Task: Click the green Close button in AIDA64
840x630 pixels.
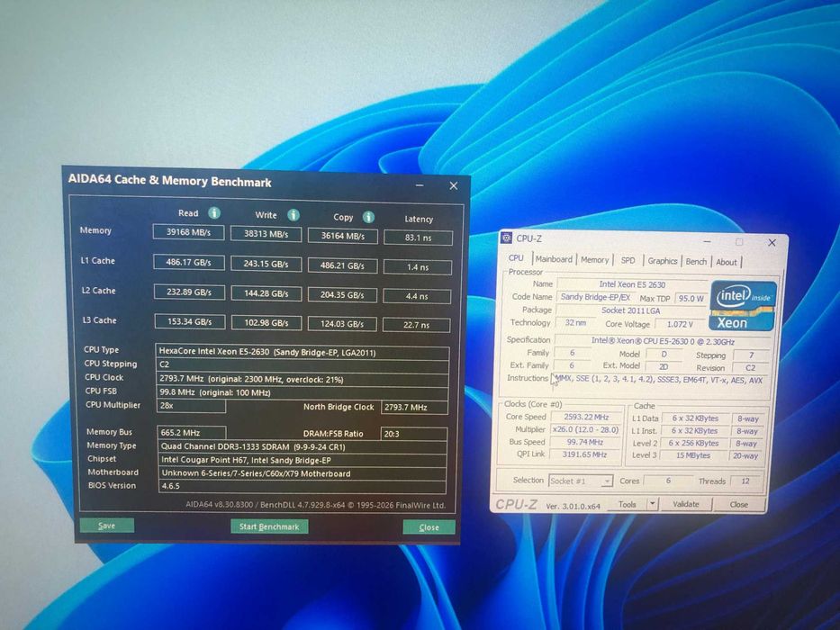Action: (429, 527)
